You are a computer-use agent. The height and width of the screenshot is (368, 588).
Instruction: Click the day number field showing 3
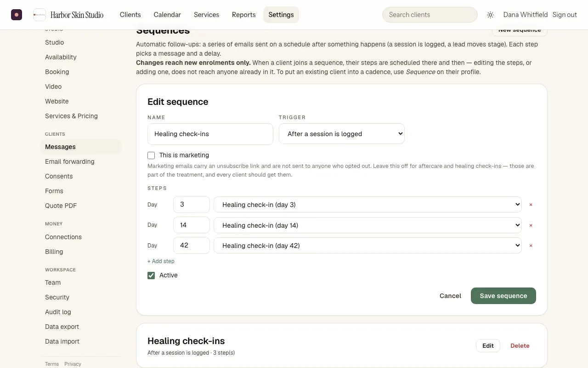pos(192,205)
